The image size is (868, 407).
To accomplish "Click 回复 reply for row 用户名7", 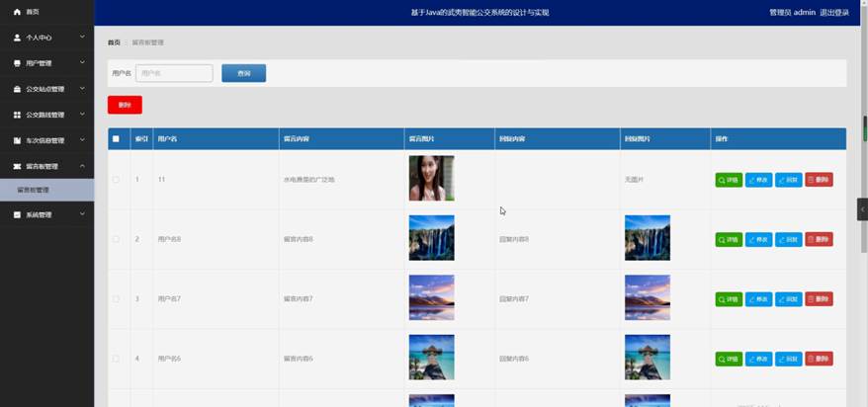I will coord(788,299).
